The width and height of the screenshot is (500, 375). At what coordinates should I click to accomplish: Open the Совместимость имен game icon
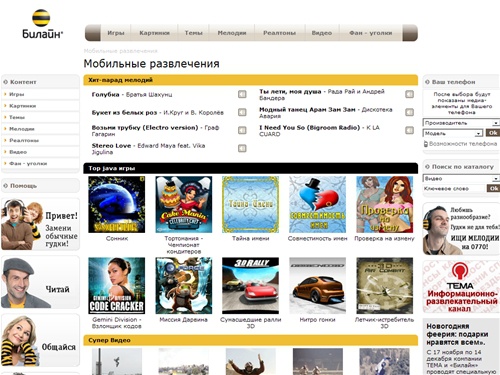pos(317,204)
